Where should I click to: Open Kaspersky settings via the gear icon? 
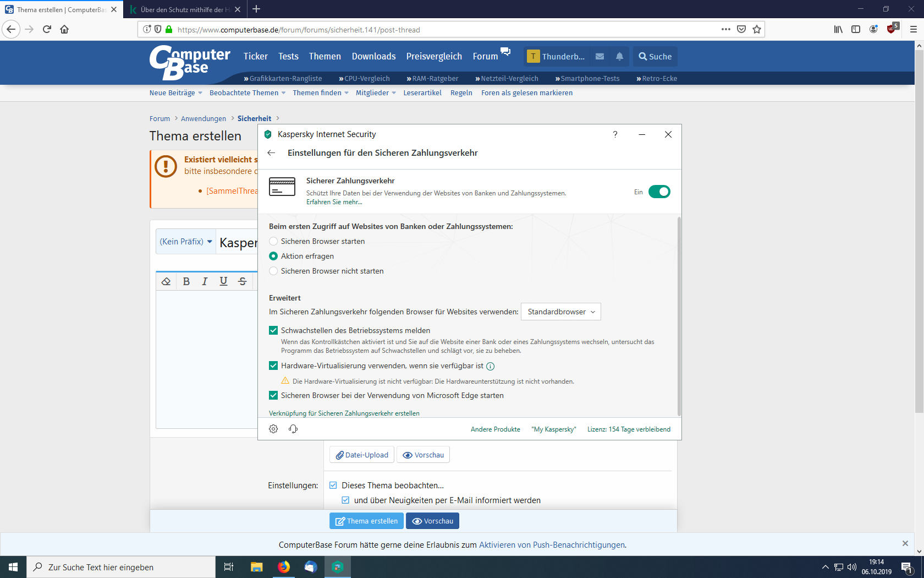(x=273, y=429)
